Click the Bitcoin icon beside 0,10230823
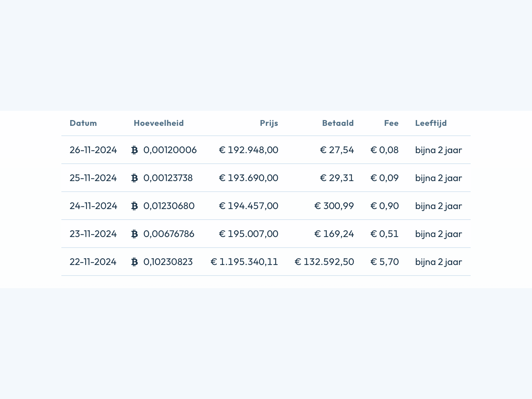This screenshot has height=399, width=532. click(135, 262)
